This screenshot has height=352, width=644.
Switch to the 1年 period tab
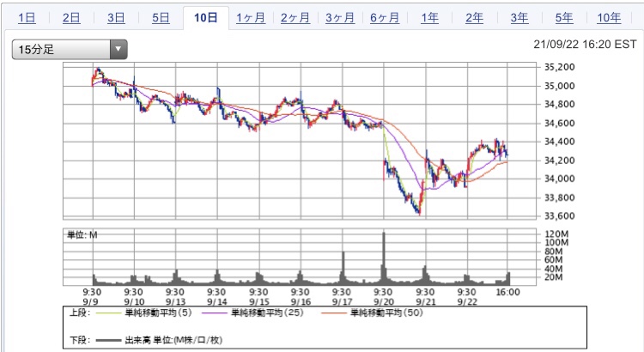coord(429,18)
